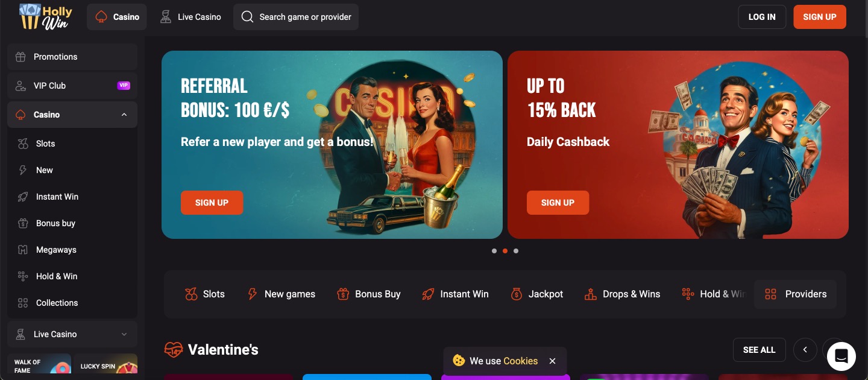The image size is (868, 380).
Task: Show previous Valentine's games with left arrow
Action: coord(805,350)
